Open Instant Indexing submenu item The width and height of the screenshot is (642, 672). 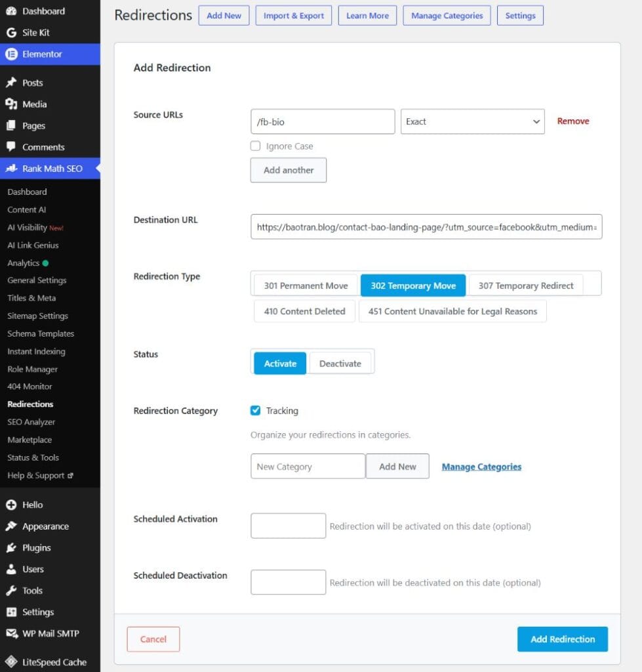(x=37, y=352)
